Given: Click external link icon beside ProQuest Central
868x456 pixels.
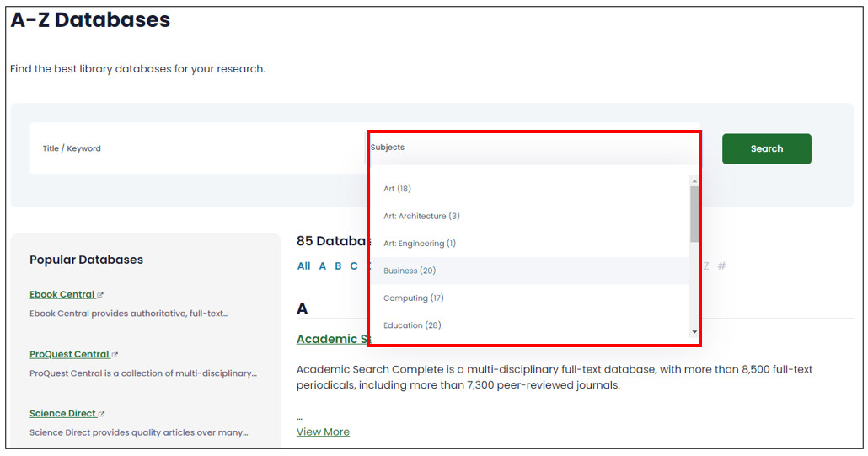Looking at the screenshot, I should click(x=115, y=355).
